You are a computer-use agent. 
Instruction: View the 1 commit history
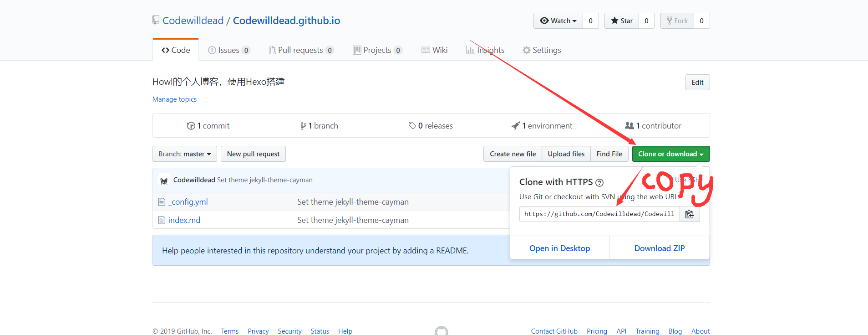[x=208, y=126]
